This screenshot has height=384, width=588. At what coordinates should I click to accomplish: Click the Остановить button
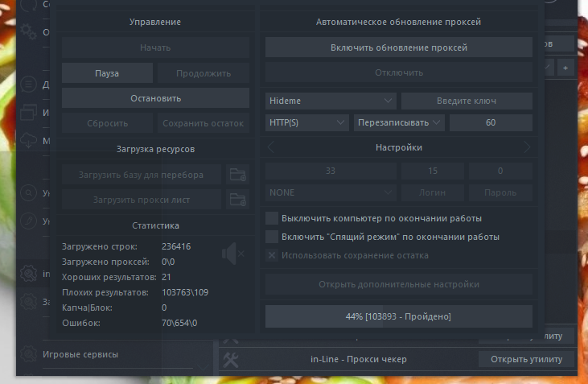(x=155, y=97)
